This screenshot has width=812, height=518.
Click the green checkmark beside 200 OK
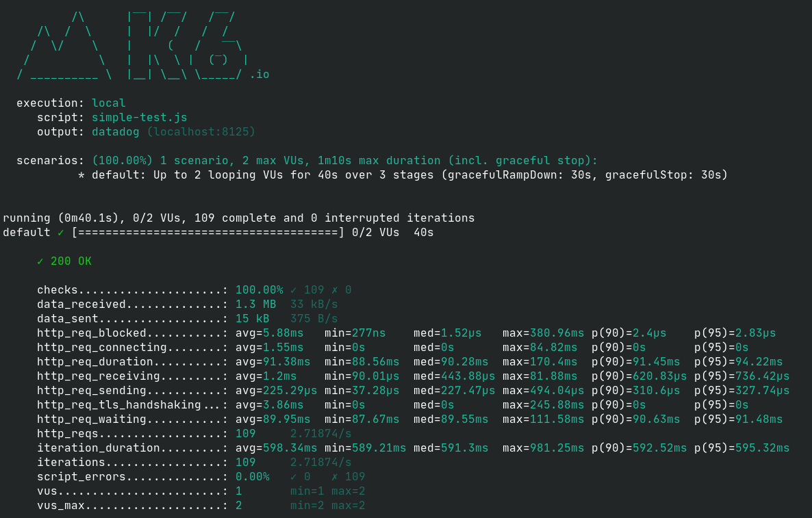tap(40, 261)
